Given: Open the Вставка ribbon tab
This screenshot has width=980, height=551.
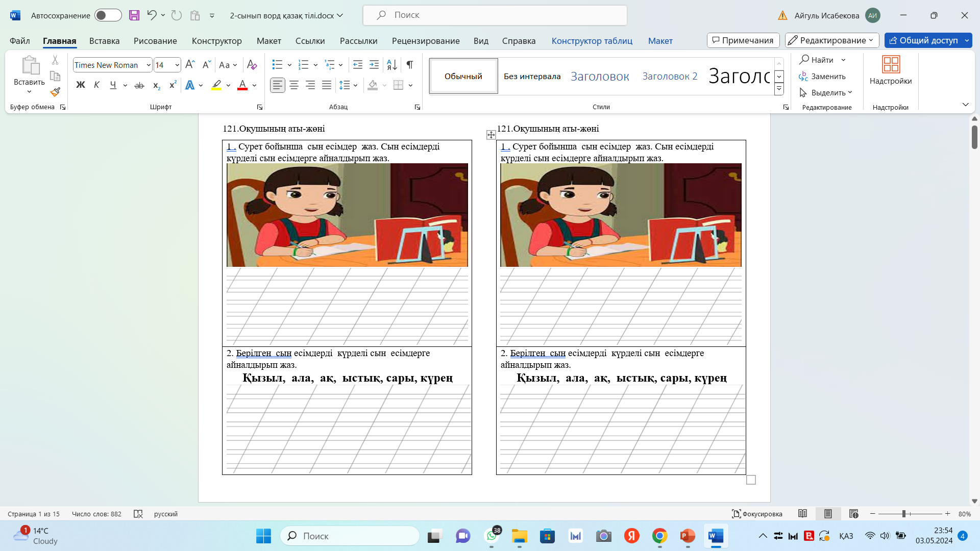Looking at the screenshot, I should pyautogui.click(x=104, y=41).
